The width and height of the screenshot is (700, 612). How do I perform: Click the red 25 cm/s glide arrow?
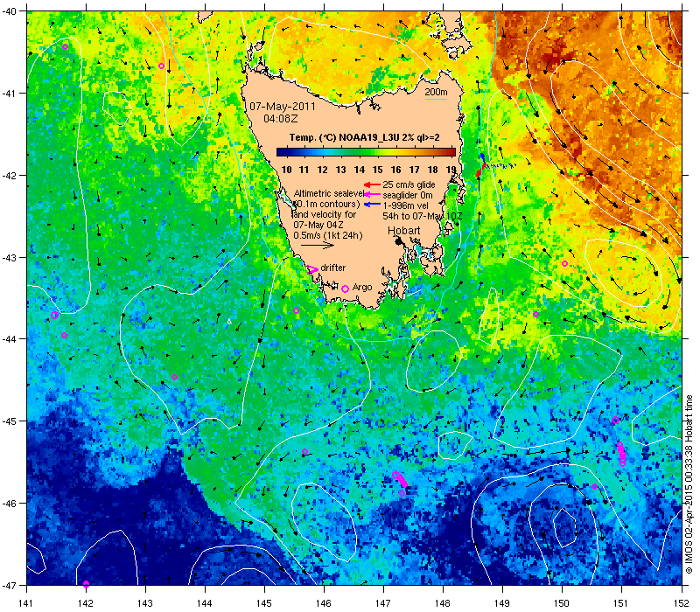[x=372, y=184]
